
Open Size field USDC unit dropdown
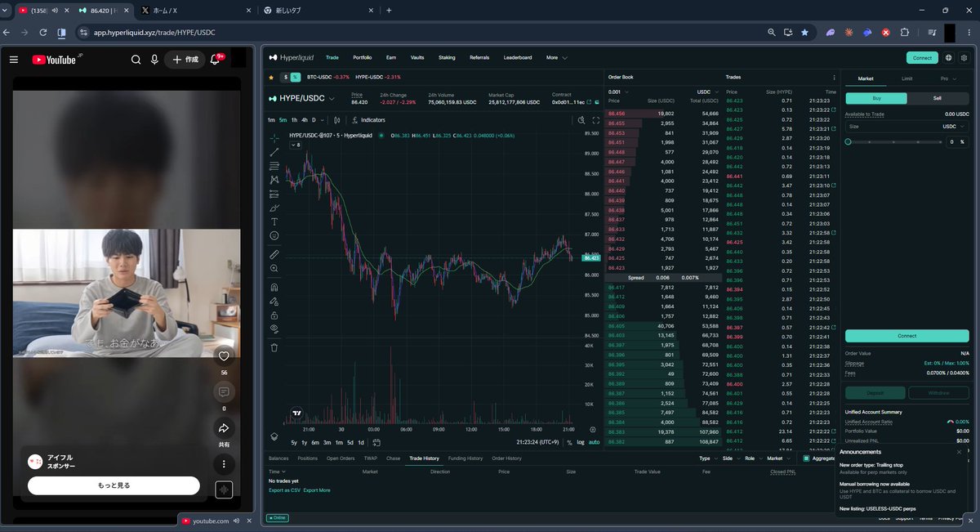953,127
